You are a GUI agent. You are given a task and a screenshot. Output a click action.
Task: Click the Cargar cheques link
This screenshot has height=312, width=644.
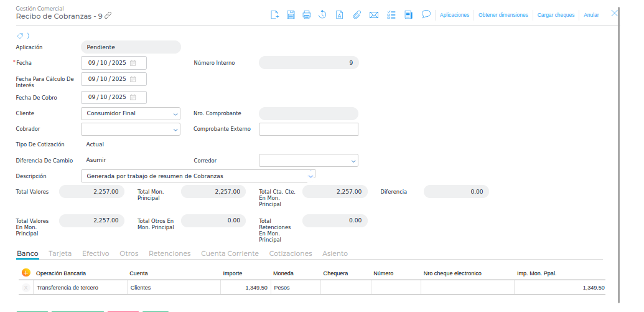[x=556, y=14]
